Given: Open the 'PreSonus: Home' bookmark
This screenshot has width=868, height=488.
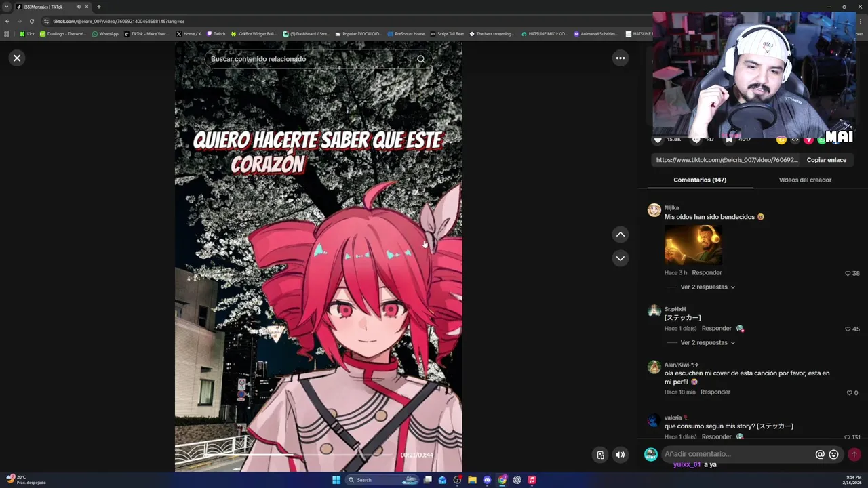Looking at the screenshot, I should click(406, 33).
